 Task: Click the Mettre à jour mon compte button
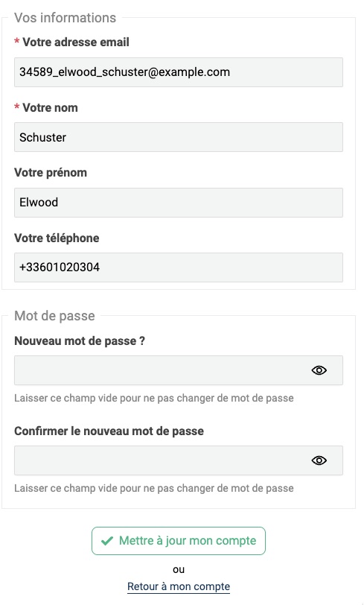click(179, 541)
